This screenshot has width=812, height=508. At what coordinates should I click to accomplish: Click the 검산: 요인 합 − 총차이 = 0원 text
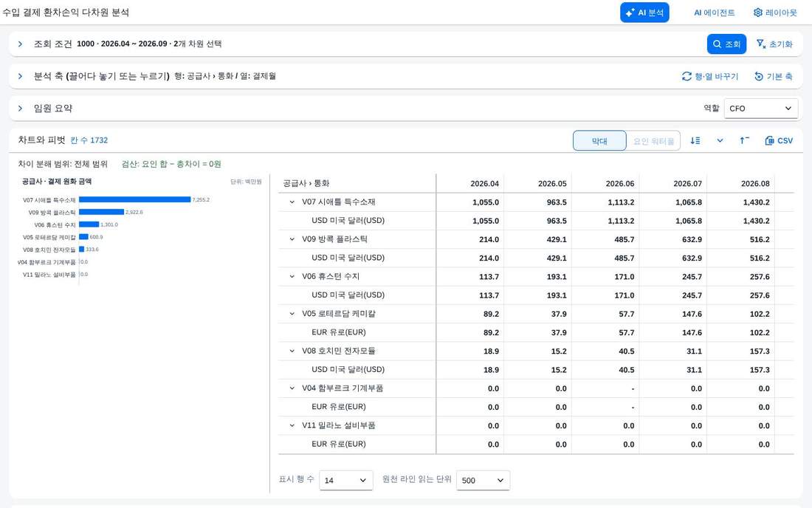click(171, 164)
